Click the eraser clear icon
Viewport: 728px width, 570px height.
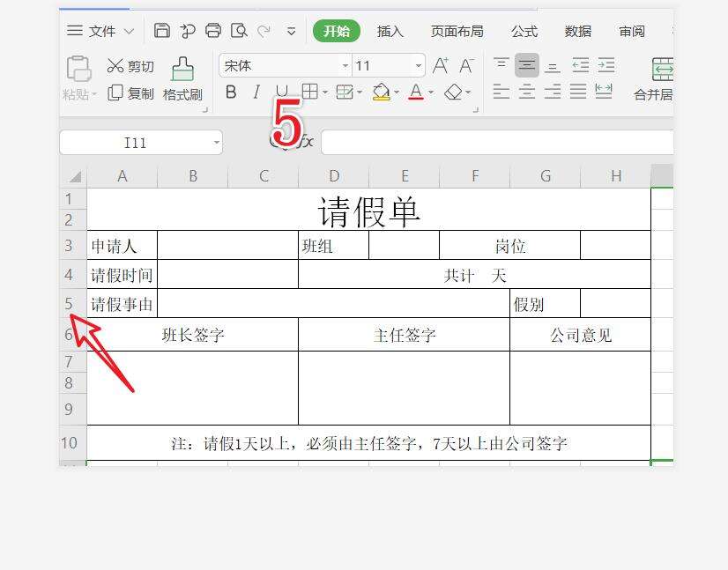453,92
